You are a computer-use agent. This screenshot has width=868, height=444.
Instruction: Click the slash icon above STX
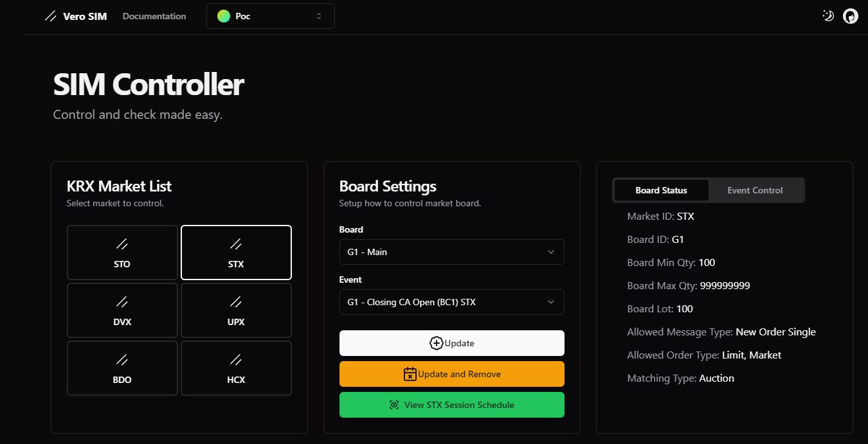click(236, 244)
